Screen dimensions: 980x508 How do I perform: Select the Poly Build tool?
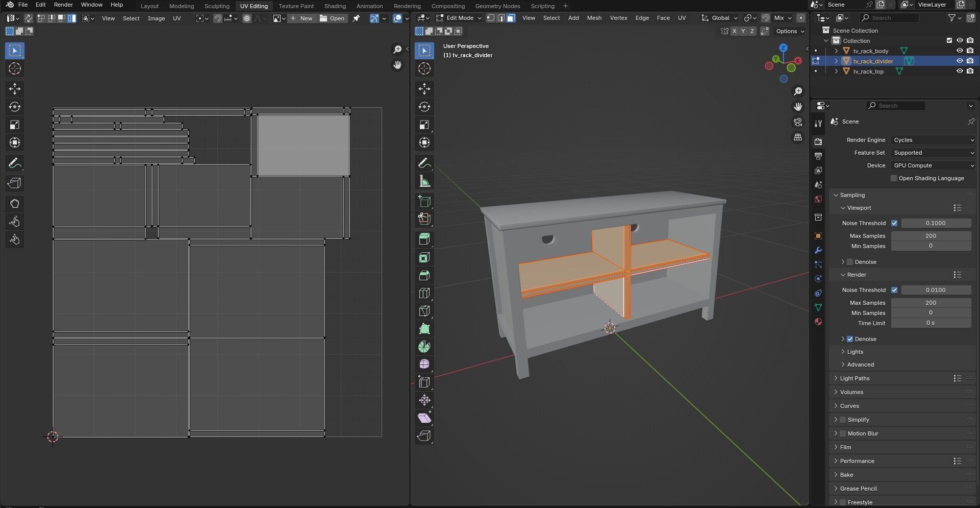[x=424, y=329]
